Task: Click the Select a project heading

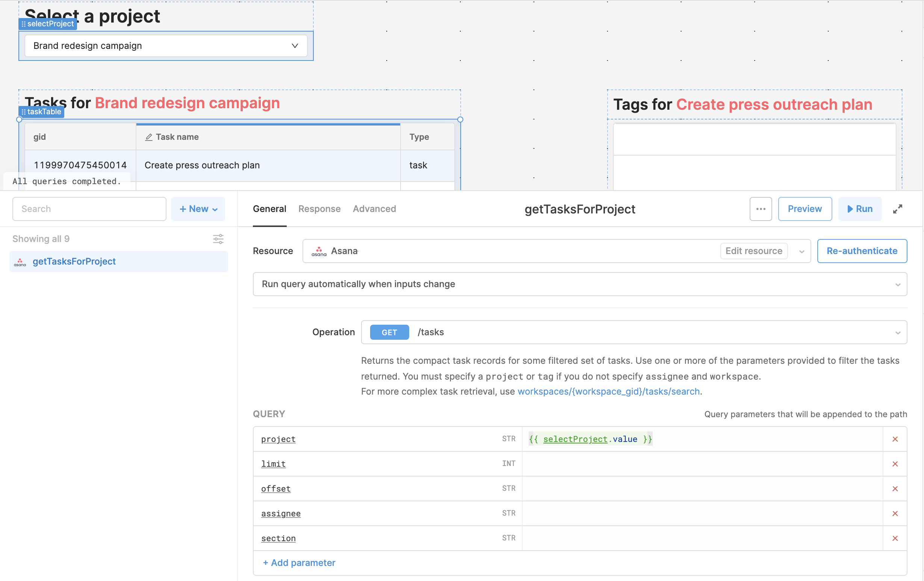Action: click(x=92, y=16)
